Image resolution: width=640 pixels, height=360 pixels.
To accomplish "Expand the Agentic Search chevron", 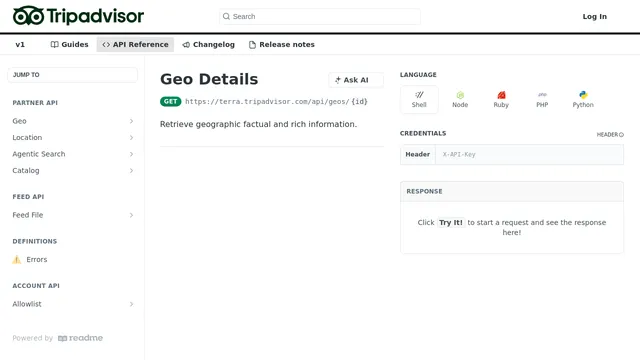I will 131,154.
